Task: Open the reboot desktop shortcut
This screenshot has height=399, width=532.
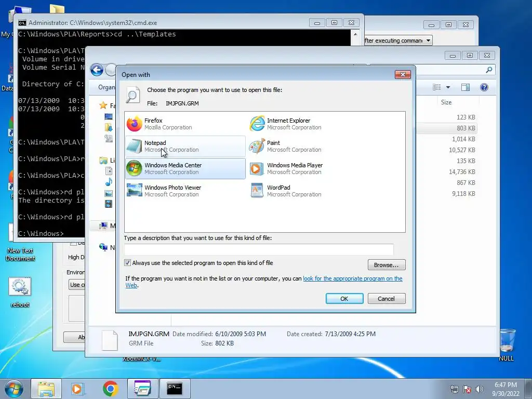Action: (x=20, y=292)
